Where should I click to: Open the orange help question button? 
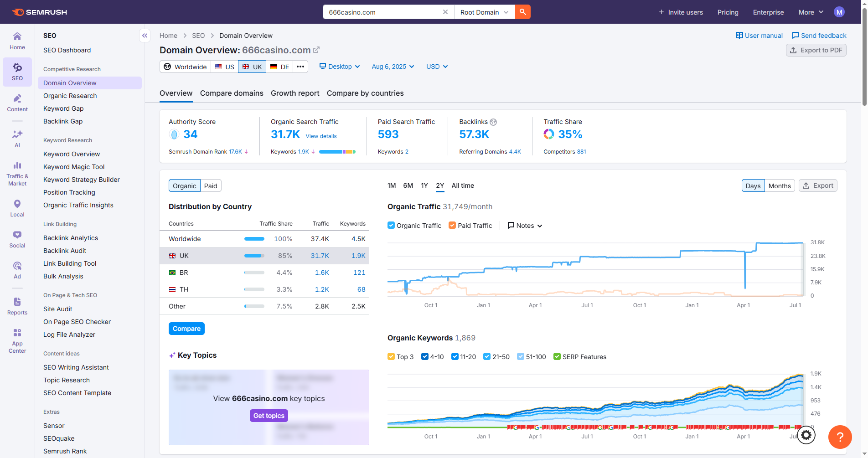840,437
